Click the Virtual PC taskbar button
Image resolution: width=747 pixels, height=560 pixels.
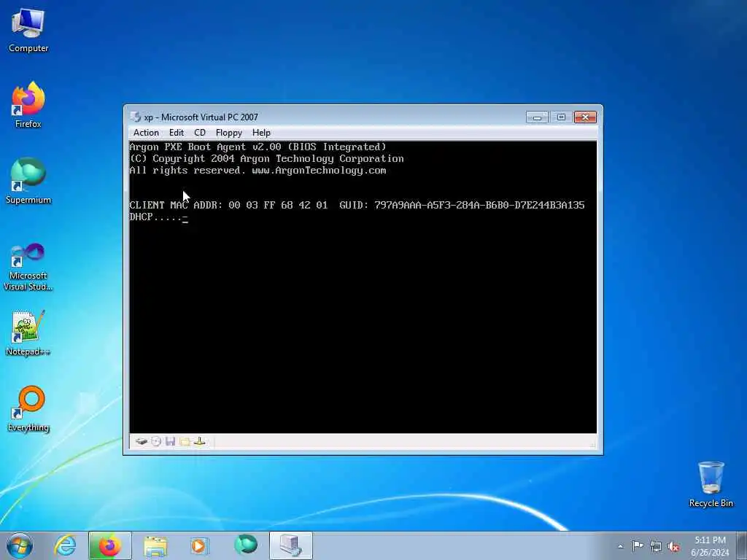pos(290,545)
